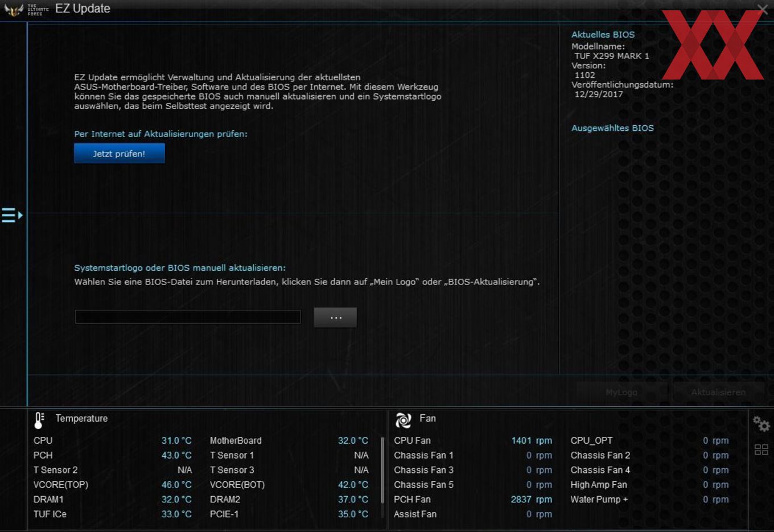Click the 'Chassis Fan 2' label
The height and width of the screenshot is (532, 774).
point(600,455)
